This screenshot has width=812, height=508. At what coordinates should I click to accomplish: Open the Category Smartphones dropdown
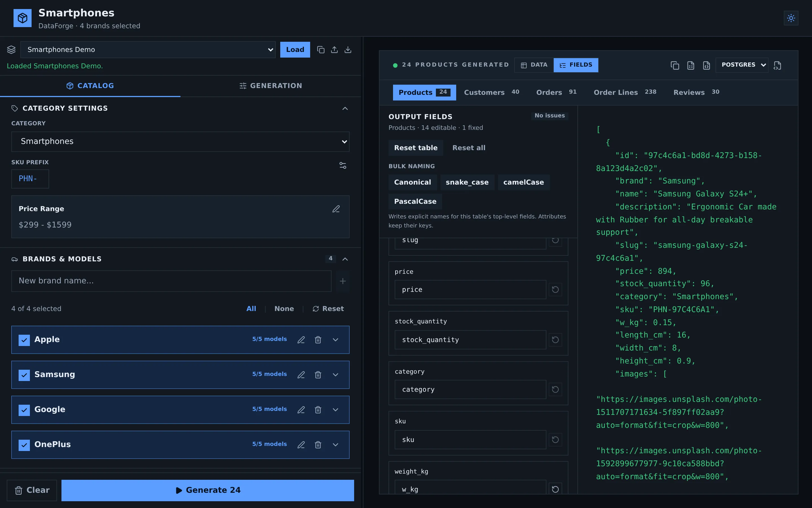[180, 141]
